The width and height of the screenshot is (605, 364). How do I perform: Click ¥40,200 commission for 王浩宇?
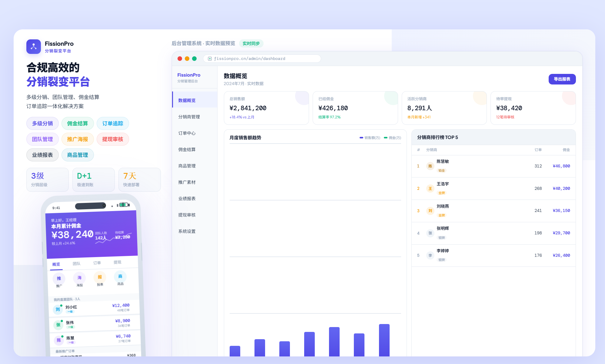(561, 188)
